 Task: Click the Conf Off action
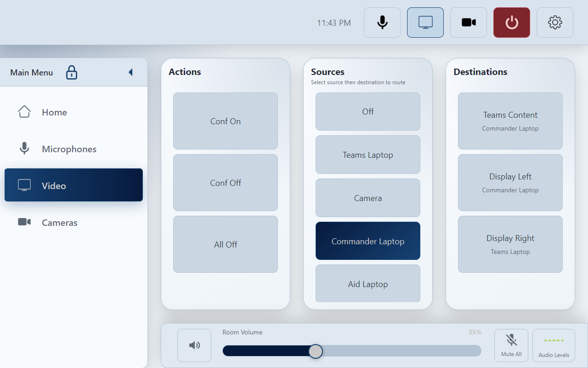226,183
